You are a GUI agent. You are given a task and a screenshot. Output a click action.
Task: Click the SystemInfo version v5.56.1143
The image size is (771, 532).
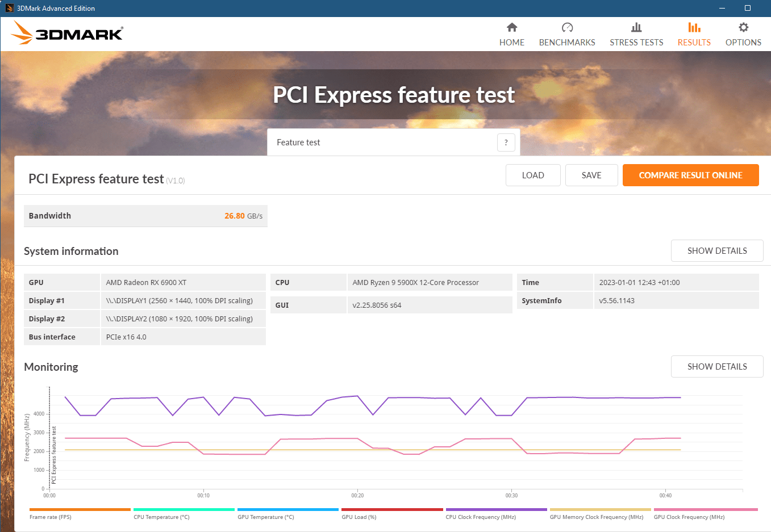point(616,301)
